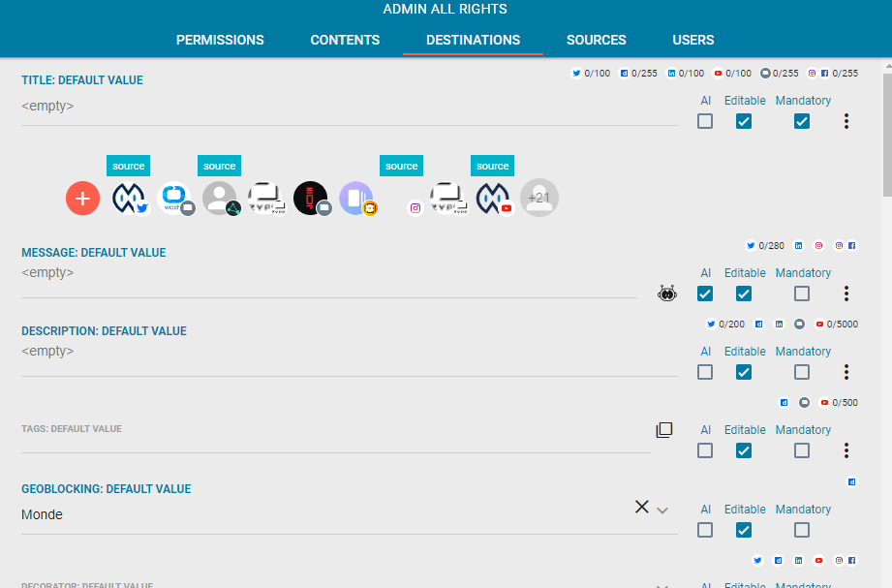Viewport: 892px width, 588px height.
Task: Open the Tags row three-dot options menu
Action: tap(846, 450)
